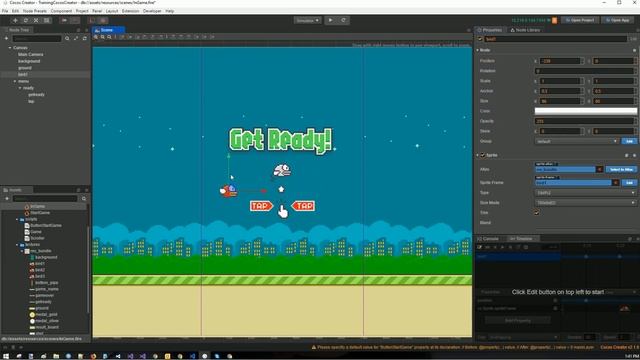The image size is (640, 360).
Task: Click the Edit button next to Sprite Frame
Action: (x=629, y=183)
